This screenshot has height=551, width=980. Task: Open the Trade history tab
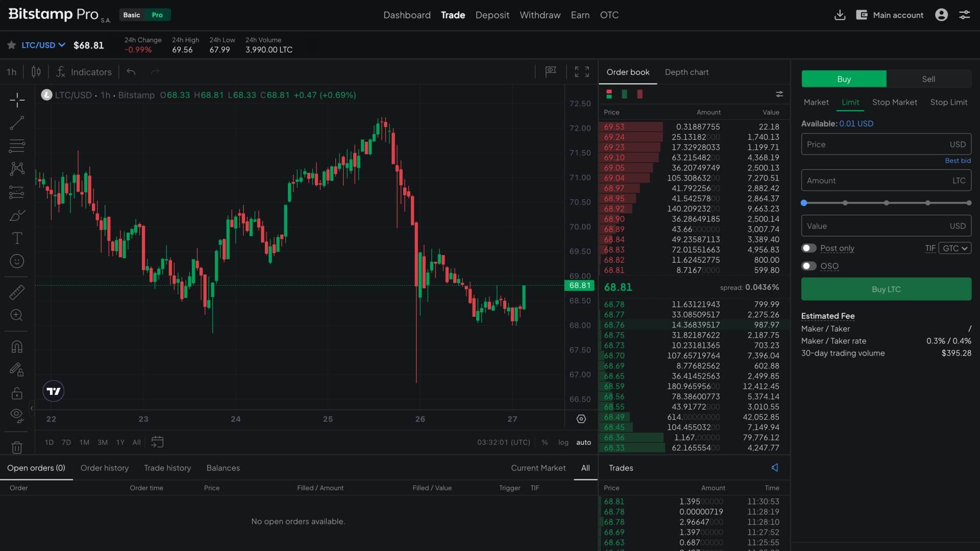[x=167, y=468]
